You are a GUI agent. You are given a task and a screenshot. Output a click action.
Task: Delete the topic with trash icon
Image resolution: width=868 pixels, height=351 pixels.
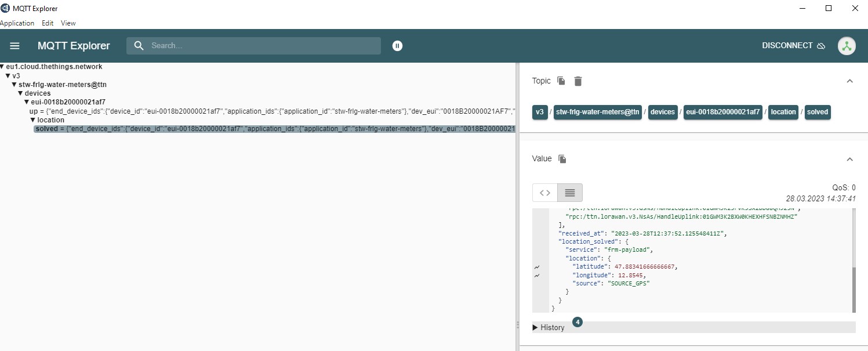pos(578,81)
